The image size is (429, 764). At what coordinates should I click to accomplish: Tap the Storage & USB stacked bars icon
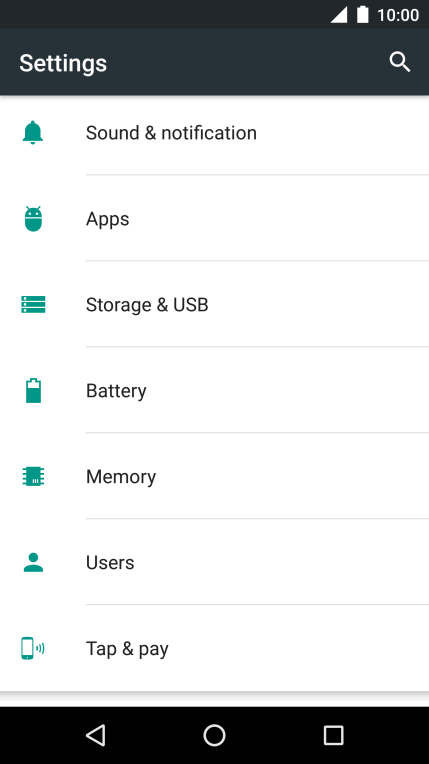click(x=33, y=305)
